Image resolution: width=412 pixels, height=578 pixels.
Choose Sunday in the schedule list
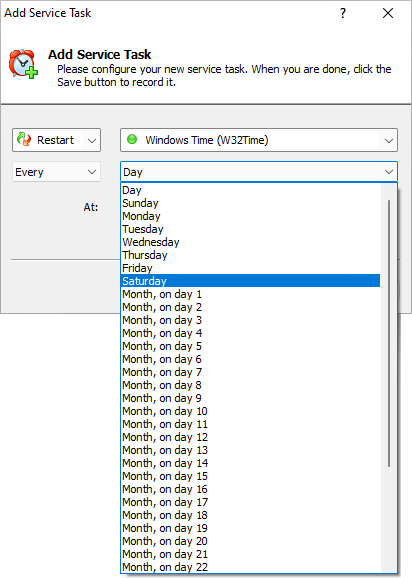pos(251,203)
